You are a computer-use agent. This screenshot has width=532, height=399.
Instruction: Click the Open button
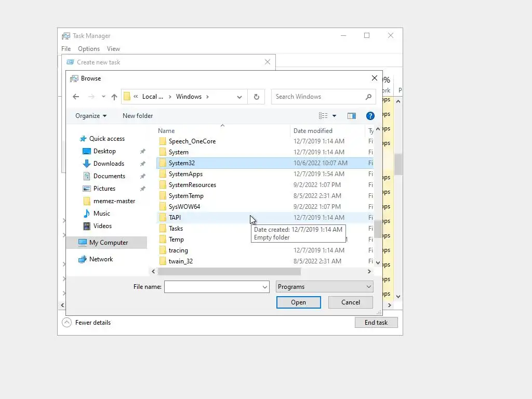point(299,302)
